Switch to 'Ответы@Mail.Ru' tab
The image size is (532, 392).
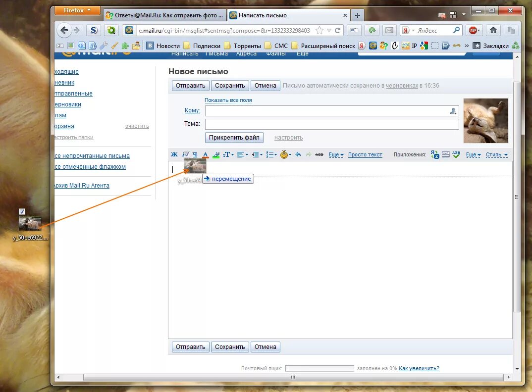pyautogui.click(x=164, y=15)
